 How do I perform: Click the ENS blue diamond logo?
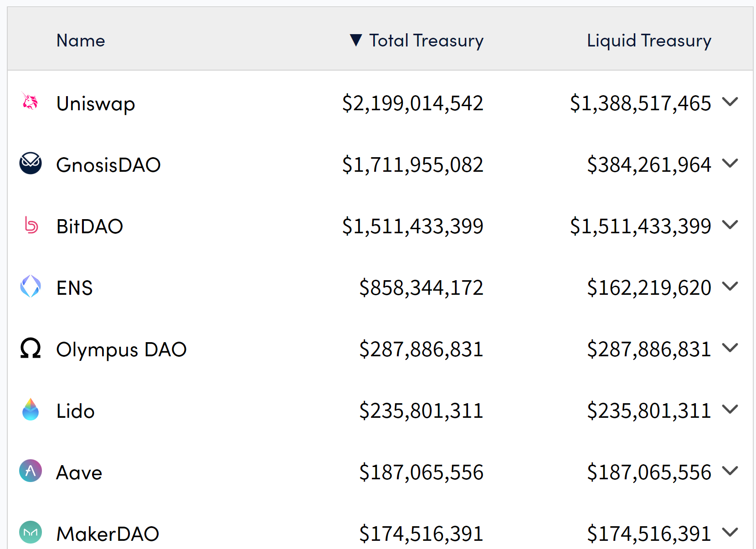coord(31,286)
